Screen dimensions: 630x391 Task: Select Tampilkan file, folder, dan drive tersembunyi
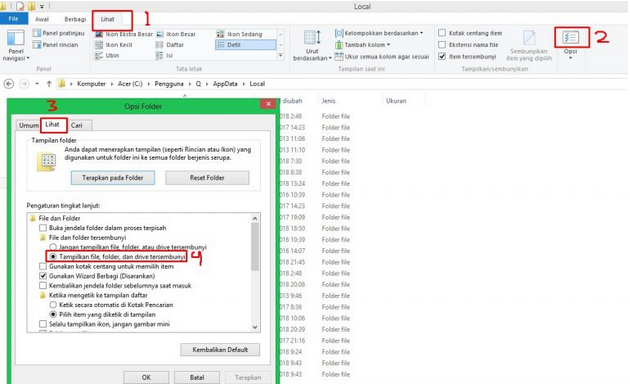[53, 256]
